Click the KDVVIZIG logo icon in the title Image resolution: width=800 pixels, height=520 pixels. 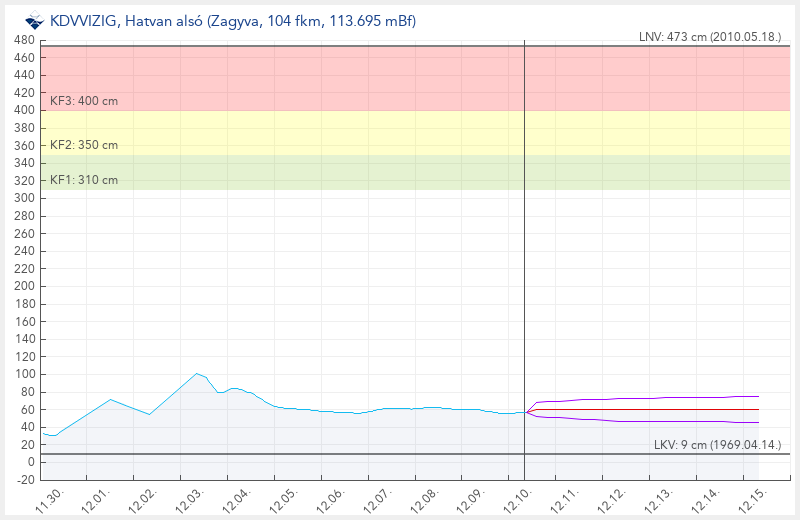[34, 21]
